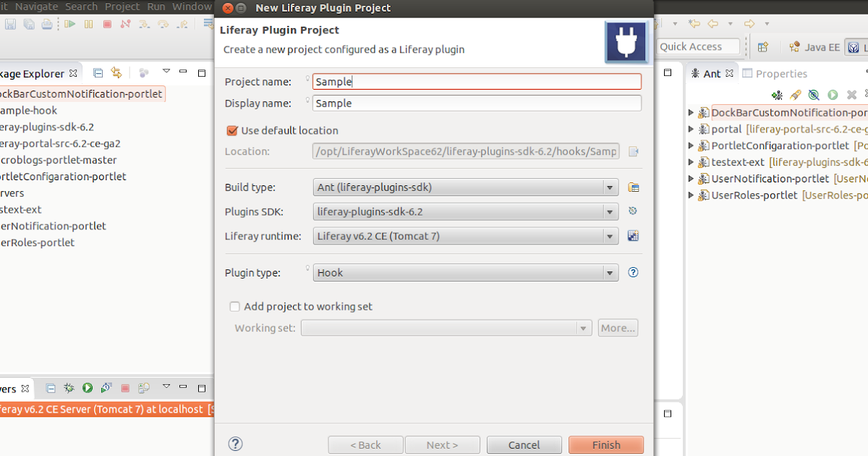Run the selected Ant buildfile target

[832, 94]
